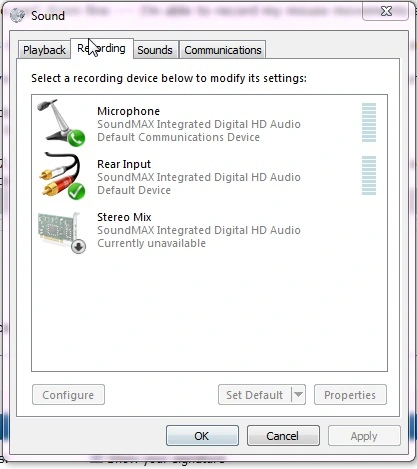Screen dimensions: 417x469
Task: Select the Microphone device icon
Action: (x=61, y=122)
